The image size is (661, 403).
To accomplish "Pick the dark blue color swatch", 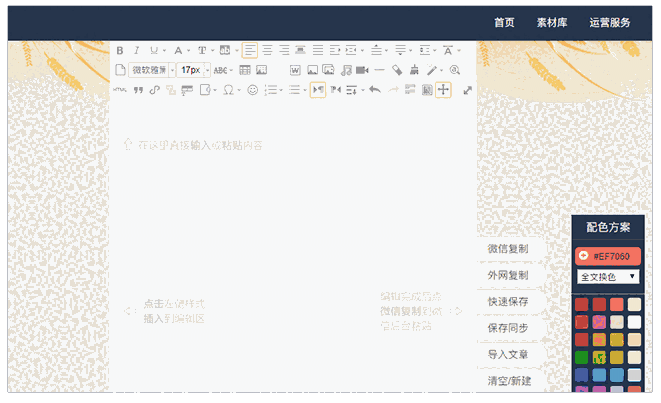I will click(x=581, y=375).
